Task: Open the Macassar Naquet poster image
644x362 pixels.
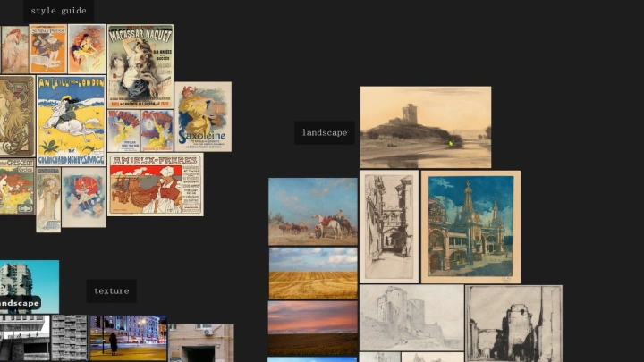Action: 140,66
